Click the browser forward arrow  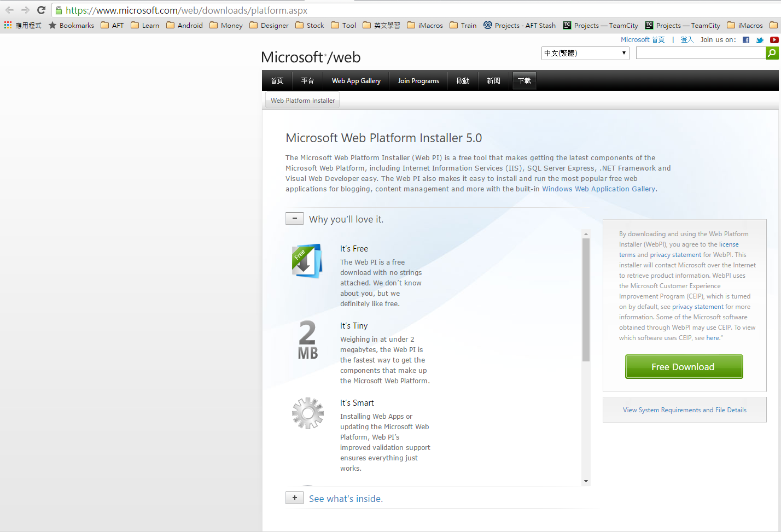pos(25,10)
